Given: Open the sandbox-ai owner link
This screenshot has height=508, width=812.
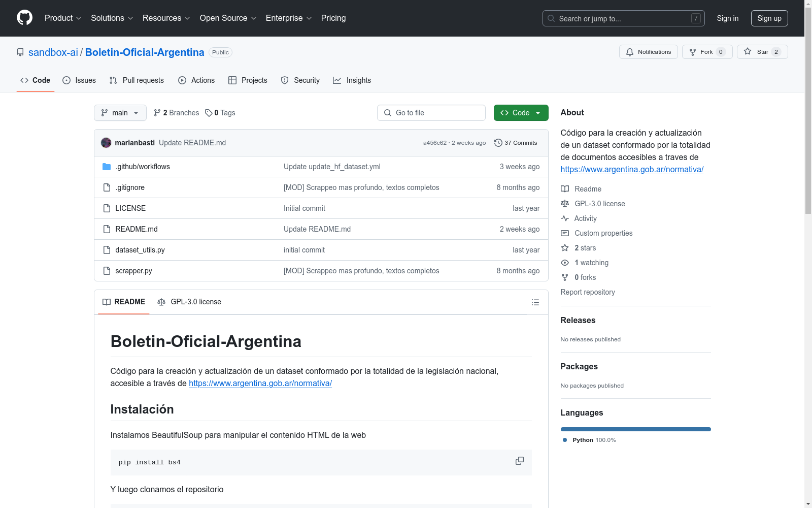Looking at the screenshot, I should [53, 52].
